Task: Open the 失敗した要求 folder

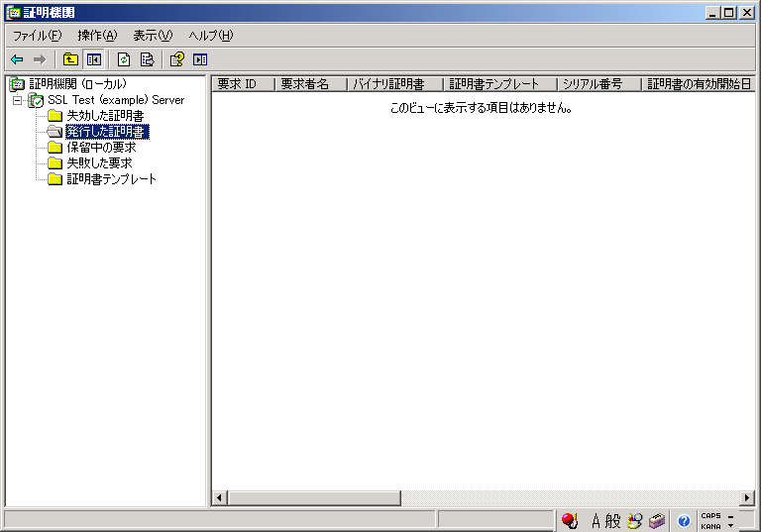Action: (98, 163)
